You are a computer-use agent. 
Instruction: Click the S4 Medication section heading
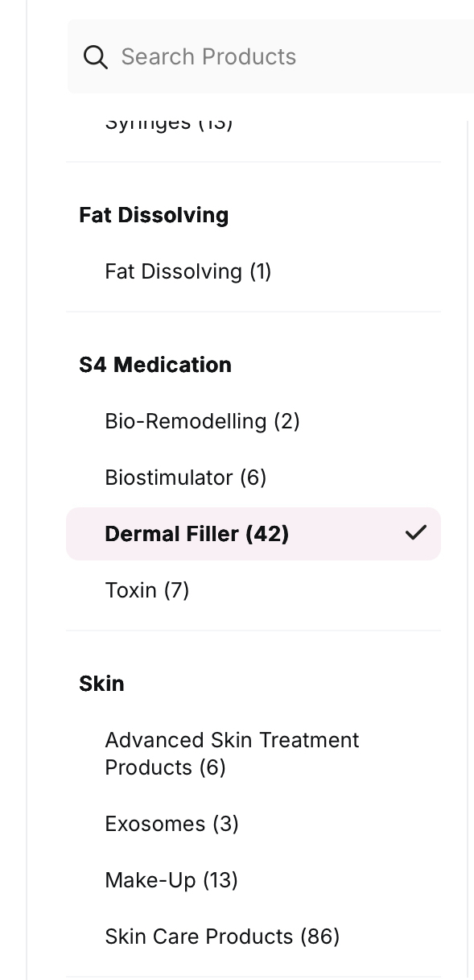click(x=155, y=365)
